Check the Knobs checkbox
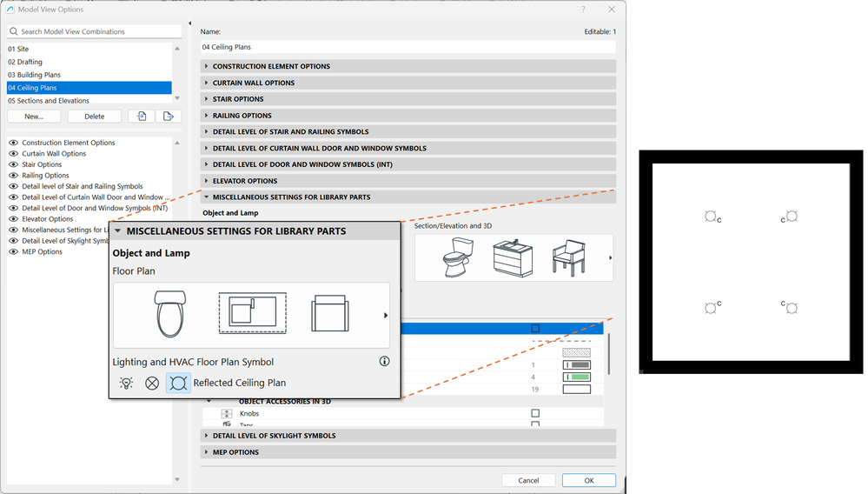This screenshot has height=494, width=868. (x=535, y=413)
